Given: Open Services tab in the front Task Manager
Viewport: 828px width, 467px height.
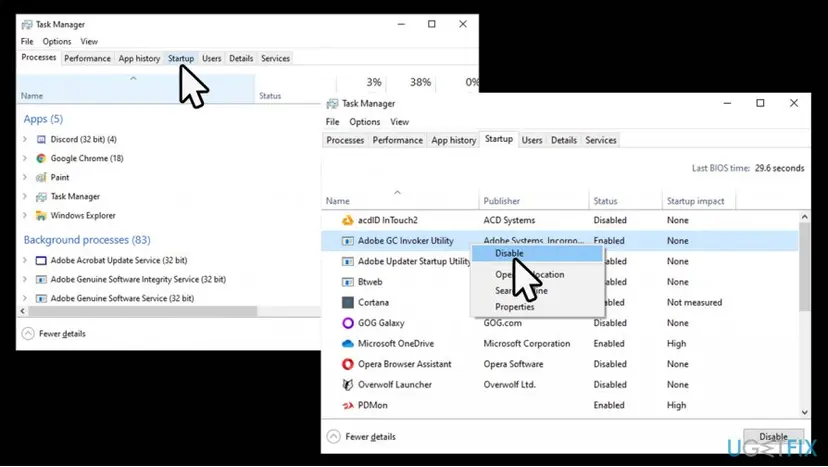Looking at the screenshot, I should (x=600, y=141).
